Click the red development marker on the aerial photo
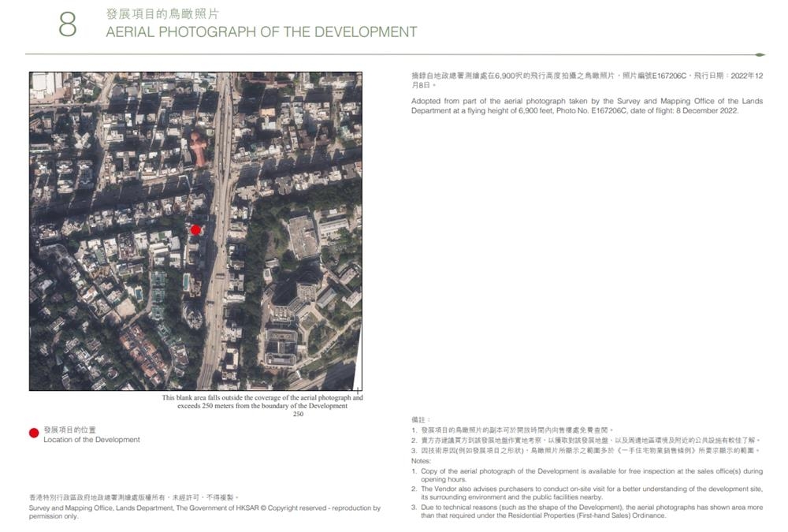 pyautogui.click(x=195, y=230)
